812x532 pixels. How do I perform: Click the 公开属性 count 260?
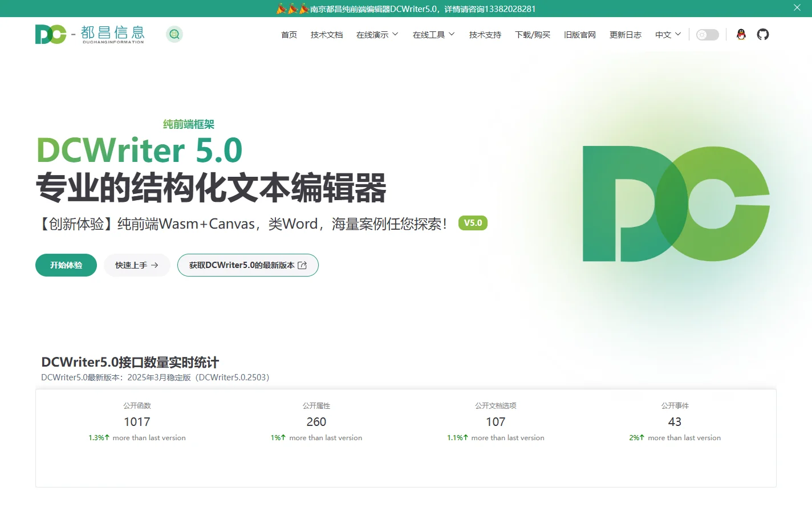(x=316, y=422)
